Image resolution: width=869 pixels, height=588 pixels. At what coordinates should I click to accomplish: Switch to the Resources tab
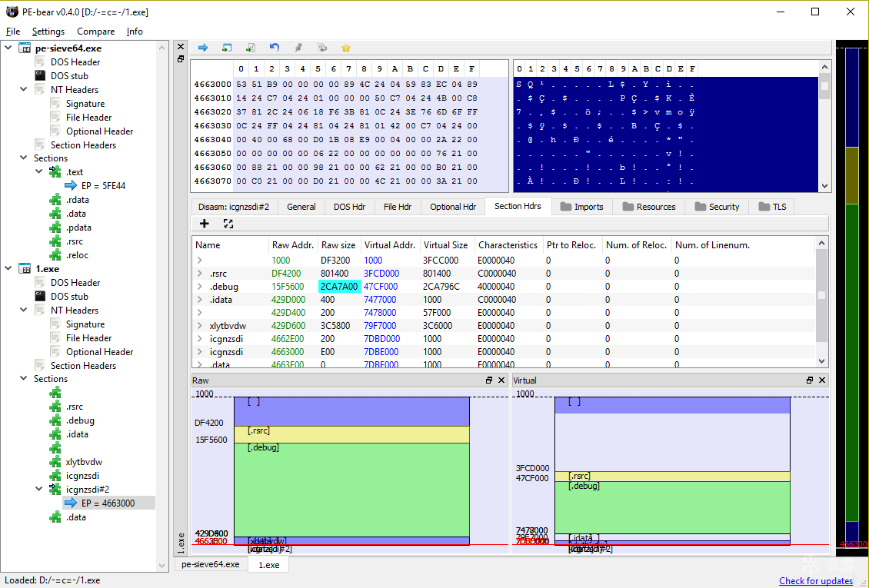(x=648, y=207)
